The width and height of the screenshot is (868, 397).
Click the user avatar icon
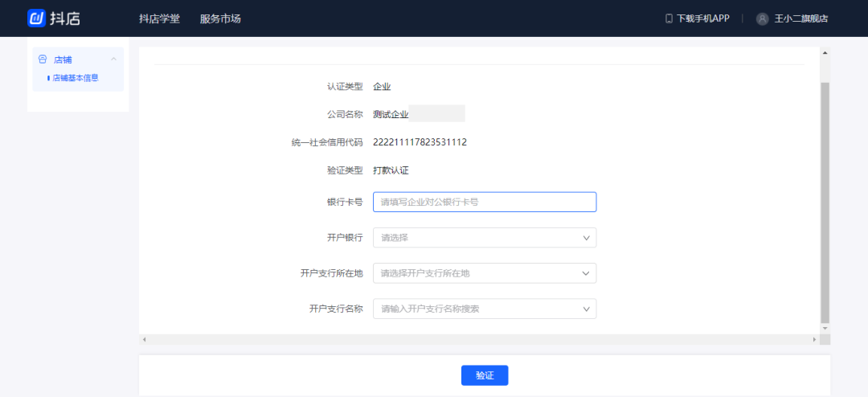click(x=762, y=18)
